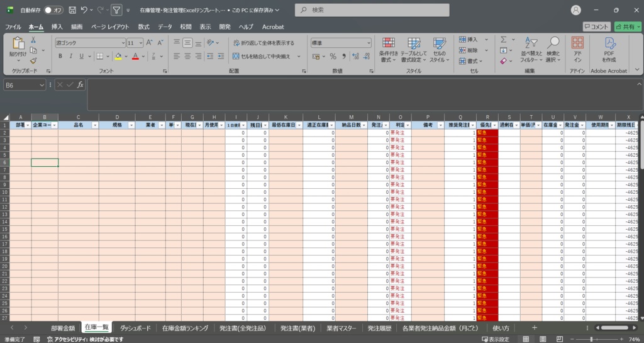
Task: Toggle Italic formatting
Action: point(70,56)
